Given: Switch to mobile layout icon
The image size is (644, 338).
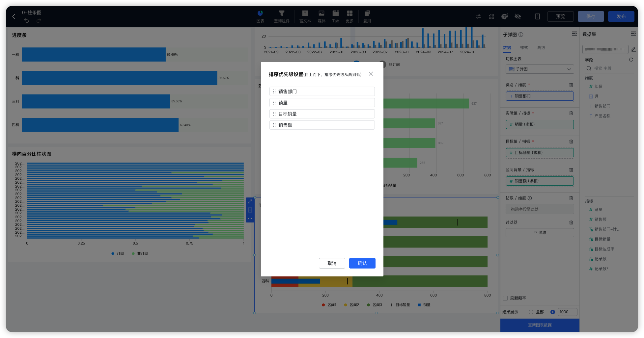Looking at the screenshot, I should tap(538, 16).
